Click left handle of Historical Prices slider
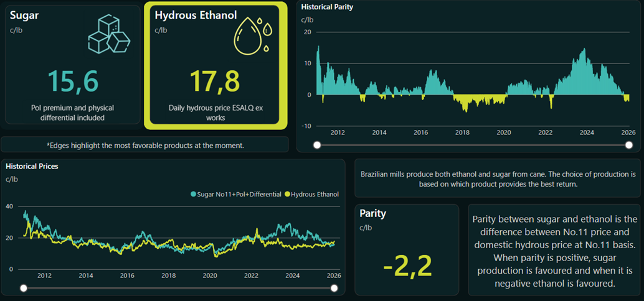 tap(24, 288)
